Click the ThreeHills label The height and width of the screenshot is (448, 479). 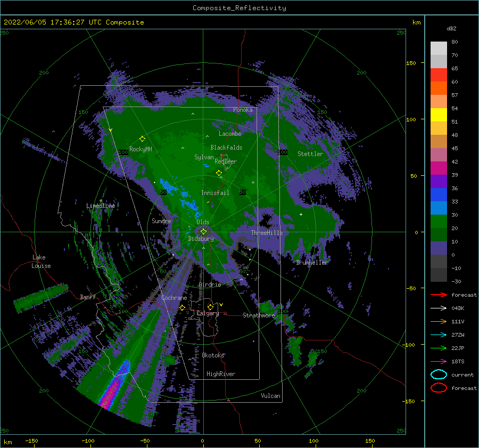click(x=267, y=233)
